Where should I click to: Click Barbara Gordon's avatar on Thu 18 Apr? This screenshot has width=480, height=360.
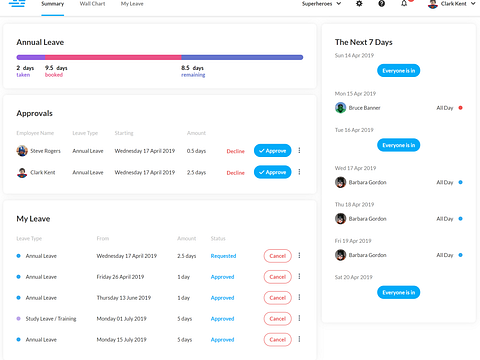tap(340, 219)
